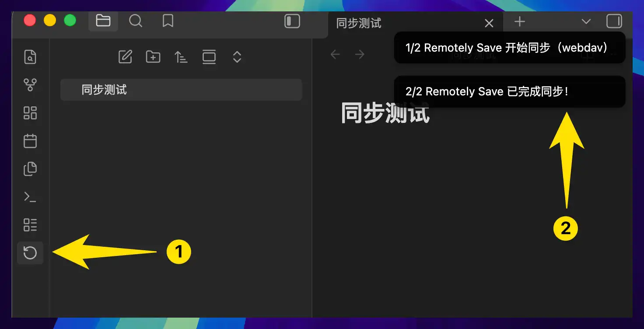Open the 同步测试 note in file list
Image resolution: width=644 pixels, height=329 pixels.
tap(181, 90)
